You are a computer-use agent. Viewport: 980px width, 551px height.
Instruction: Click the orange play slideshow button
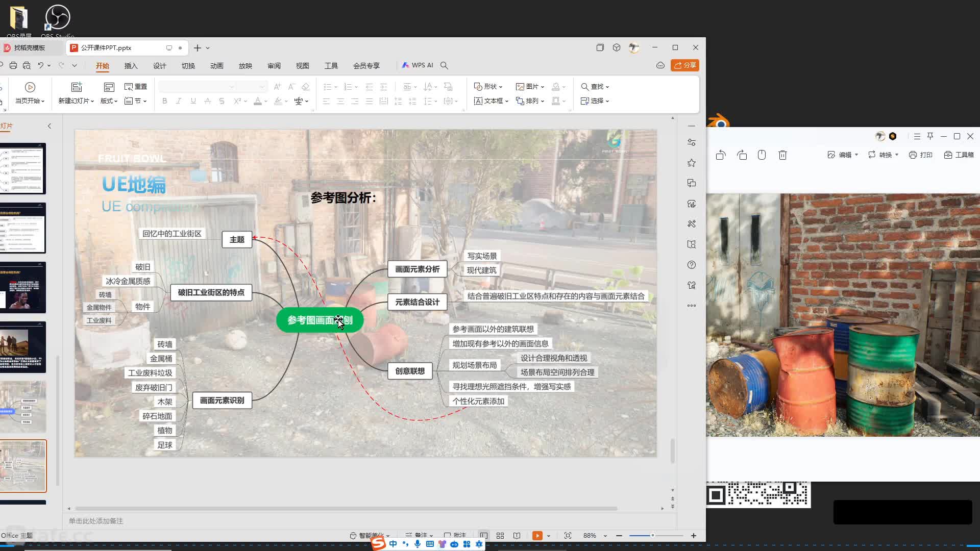point(537,536)
